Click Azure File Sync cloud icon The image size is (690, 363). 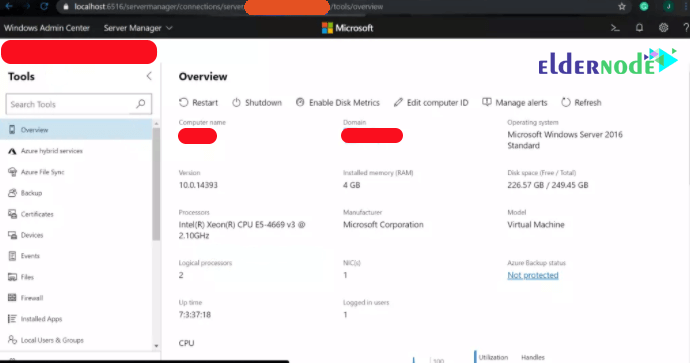pos(12,172)
